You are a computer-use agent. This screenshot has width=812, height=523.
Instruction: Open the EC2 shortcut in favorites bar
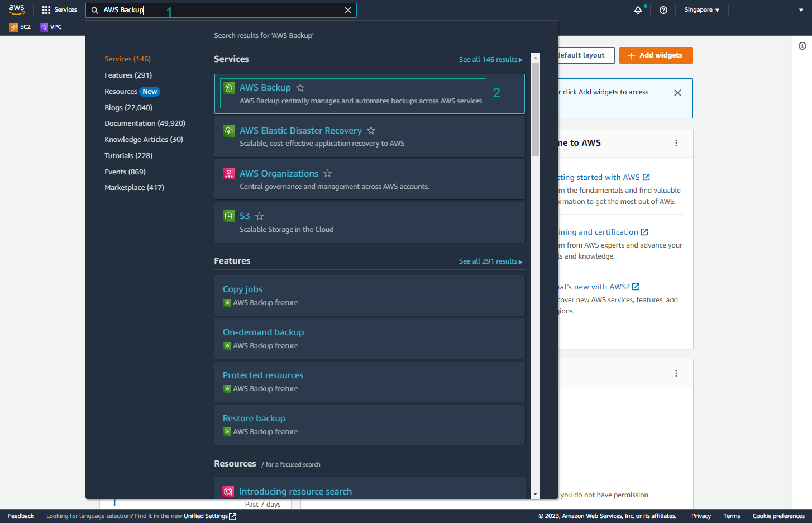(x=20, y=27)
